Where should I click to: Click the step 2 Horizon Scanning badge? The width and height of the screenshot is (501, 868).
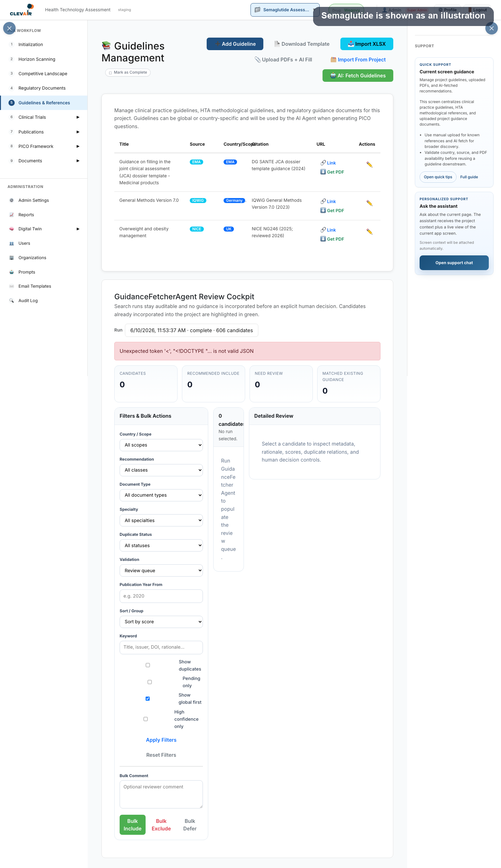11,59
